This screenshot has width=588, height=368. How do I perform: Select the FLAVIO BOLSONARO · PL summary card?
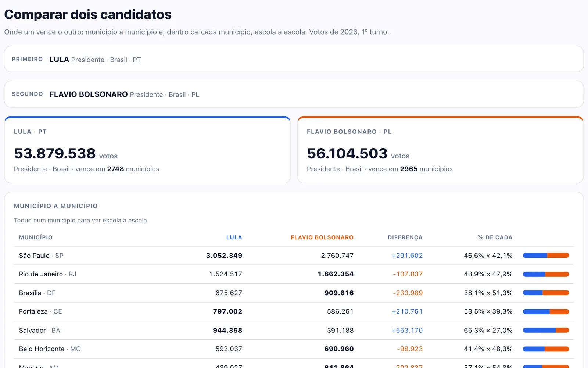[x=440, y=150]
